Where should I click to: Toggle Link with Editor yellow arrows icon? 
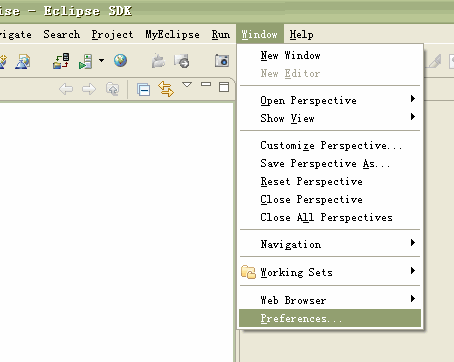click(x=166, y=89)
